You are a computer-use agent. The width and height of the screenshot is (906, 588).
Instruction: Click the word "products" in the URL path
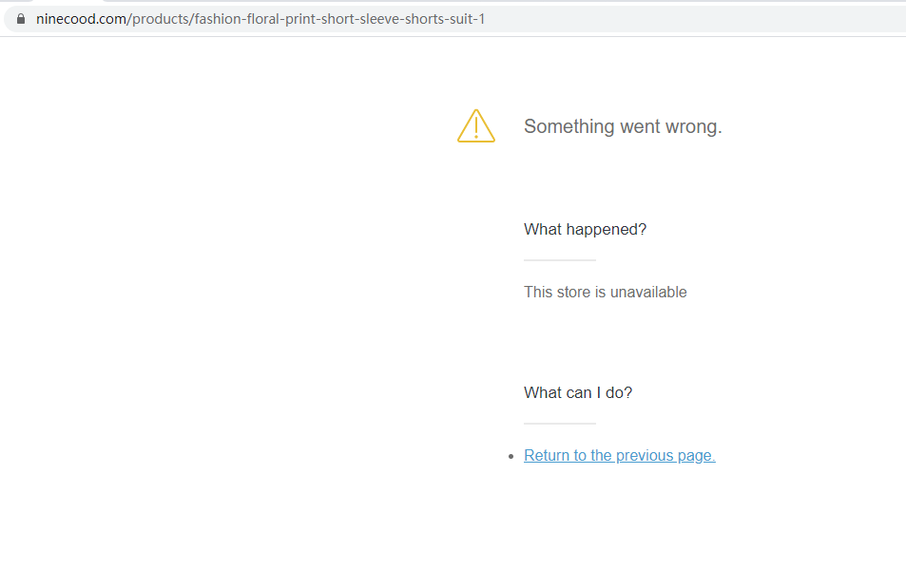point(160,18)
